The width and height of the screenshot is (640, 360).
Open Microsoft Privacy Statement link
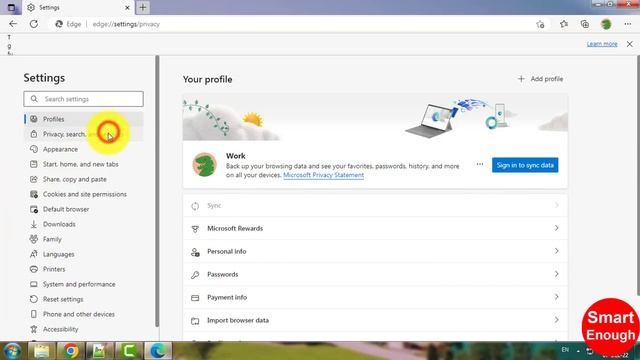pyautogui.click(x=323, y=175)
